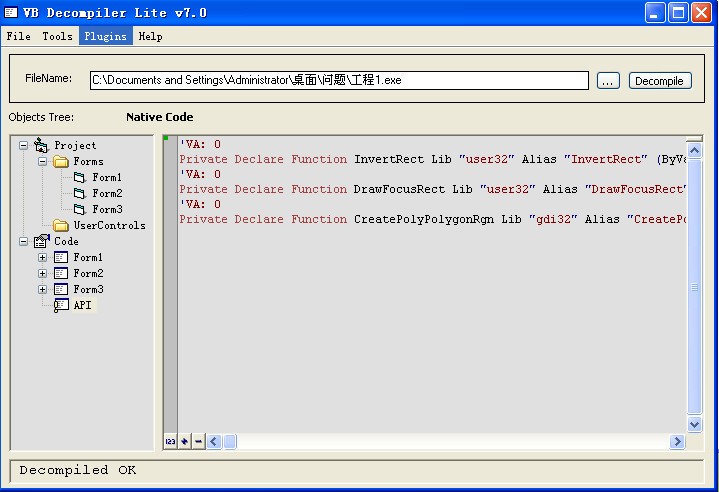
Task: Collapse the Project tree node
Action: pyautogui.click(x=23, y=146)
